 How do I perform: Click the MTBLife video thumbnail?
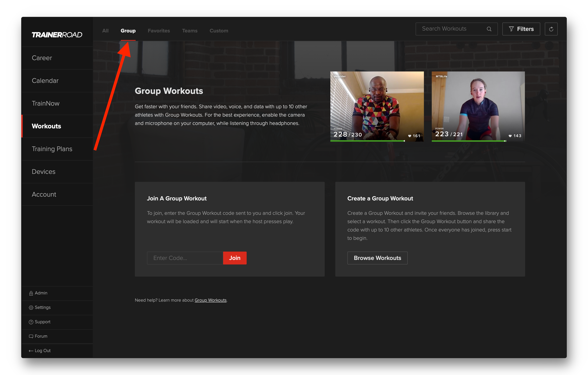click(478, 107)
